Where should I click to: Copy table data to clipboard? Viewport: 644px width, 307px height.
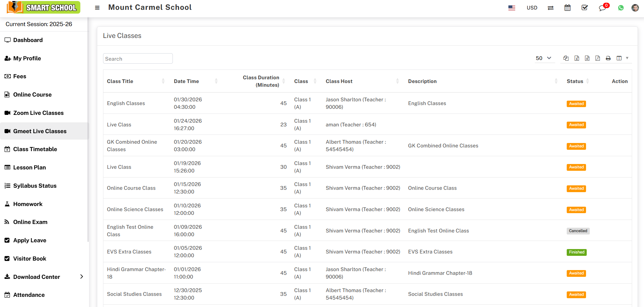tap(566, 58)
